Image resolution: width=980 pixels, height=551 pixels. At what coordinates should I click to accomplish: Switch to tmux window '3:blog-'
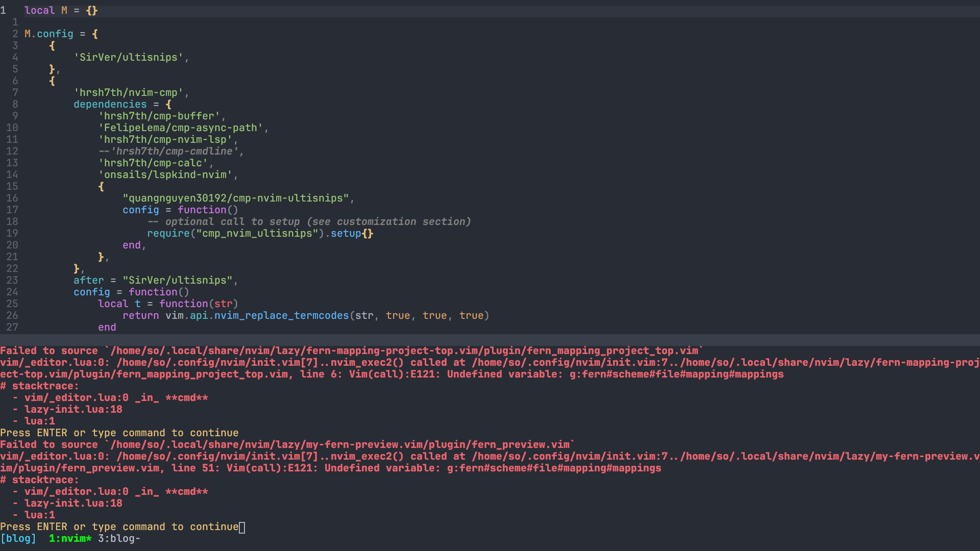pyautogui.click(x=119, y=538)
